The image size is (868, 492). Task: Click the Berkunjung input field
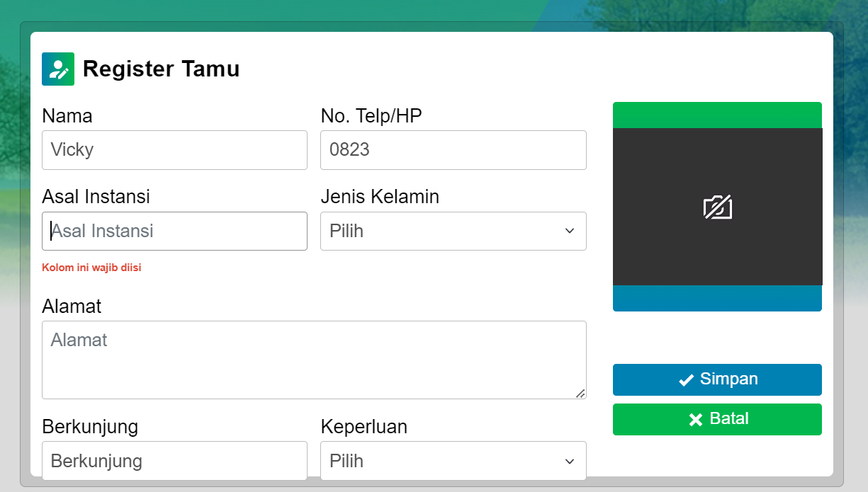point(174,460)
